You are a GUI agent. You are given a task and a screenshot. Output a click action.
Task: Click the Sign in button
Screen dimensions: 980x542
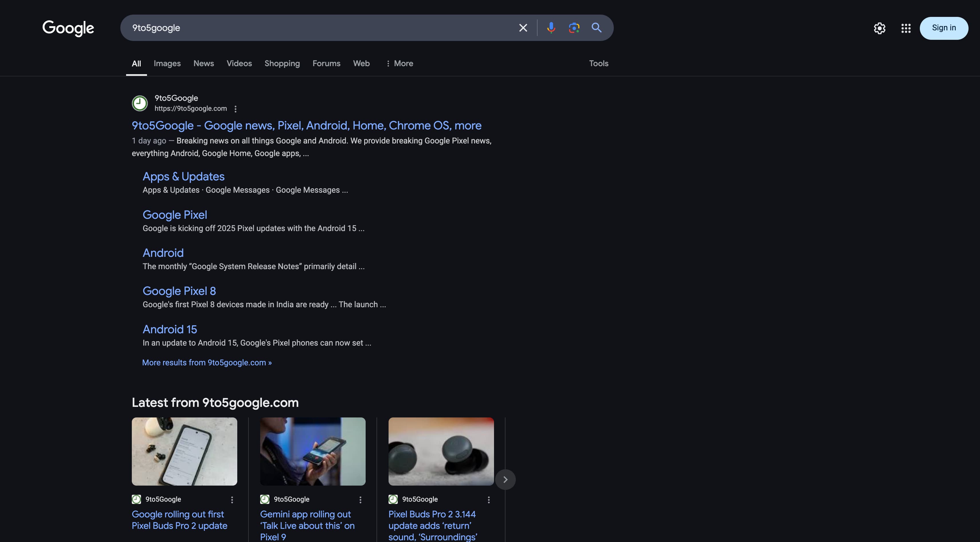[x=944, y=28]
